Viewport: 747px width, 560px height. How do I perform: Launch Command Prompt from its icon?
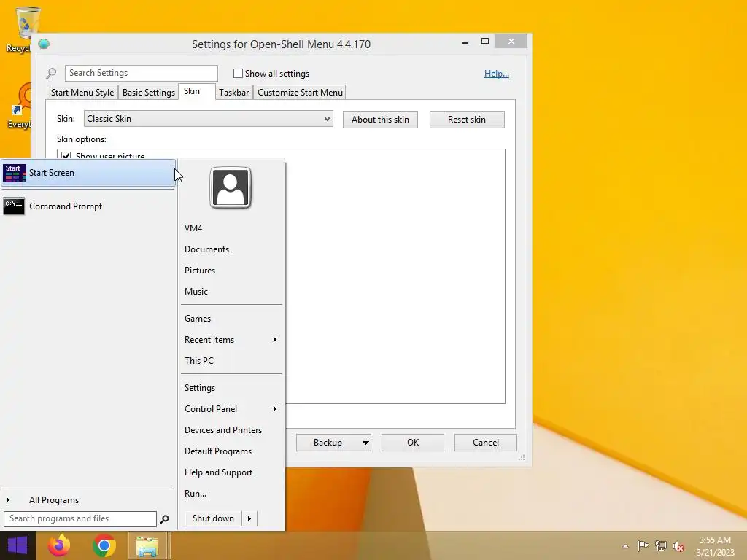[x=14, y=206]
